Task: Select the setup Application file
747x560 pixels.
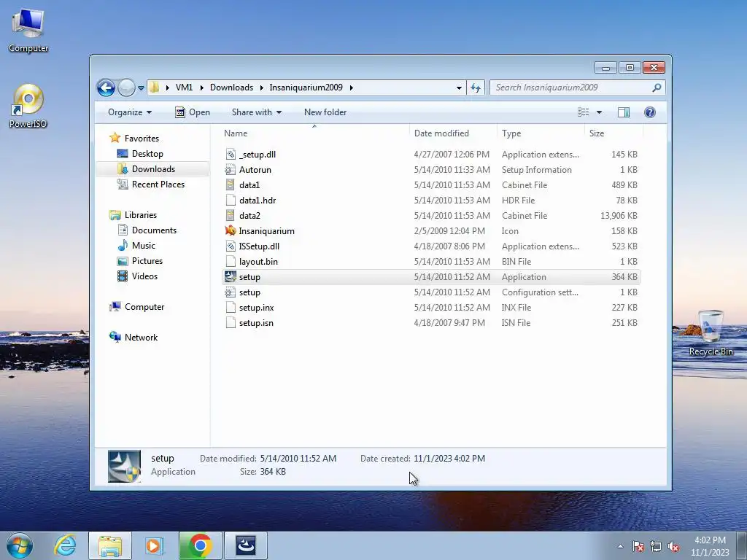Action: pos(430,276)
